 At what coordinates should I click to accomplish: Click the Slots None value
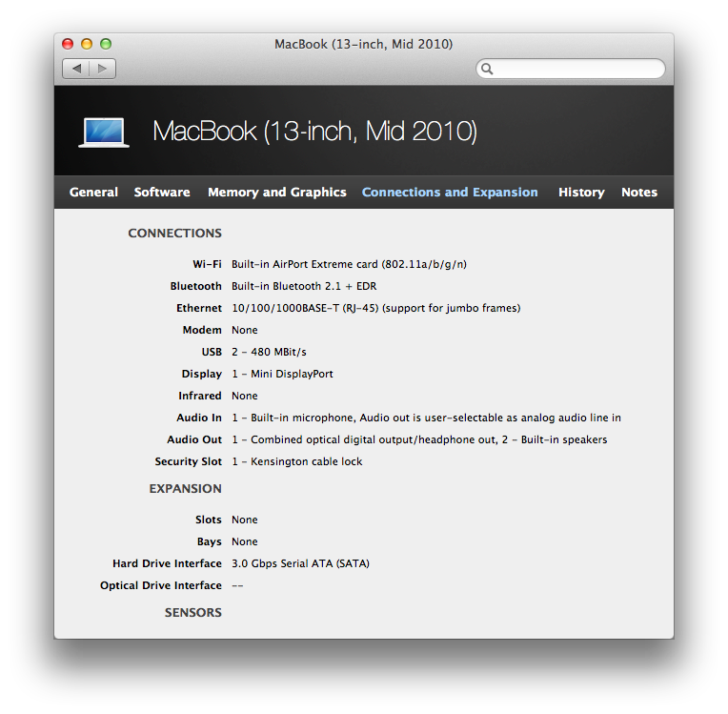click(245, 520)
